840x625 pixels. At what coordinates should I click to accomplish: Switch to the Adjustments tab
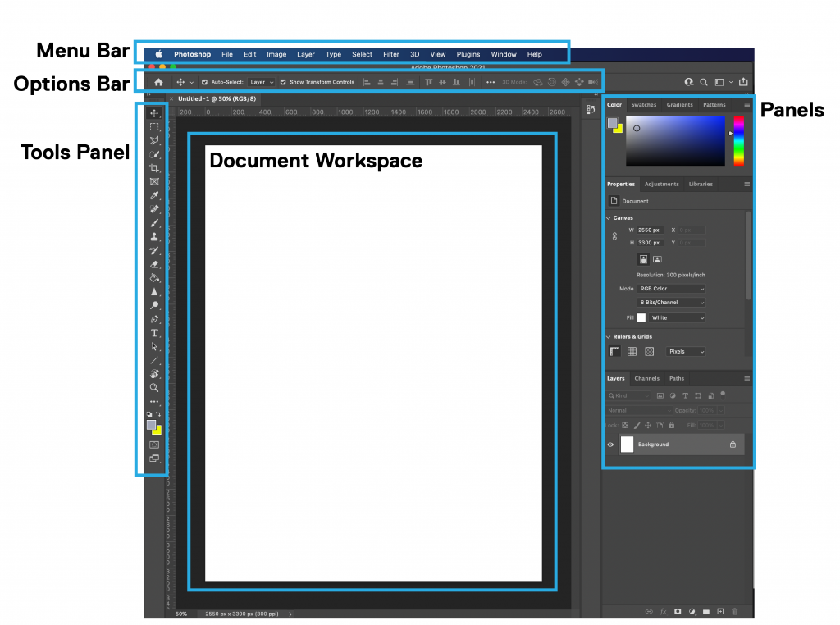point(661,185)
